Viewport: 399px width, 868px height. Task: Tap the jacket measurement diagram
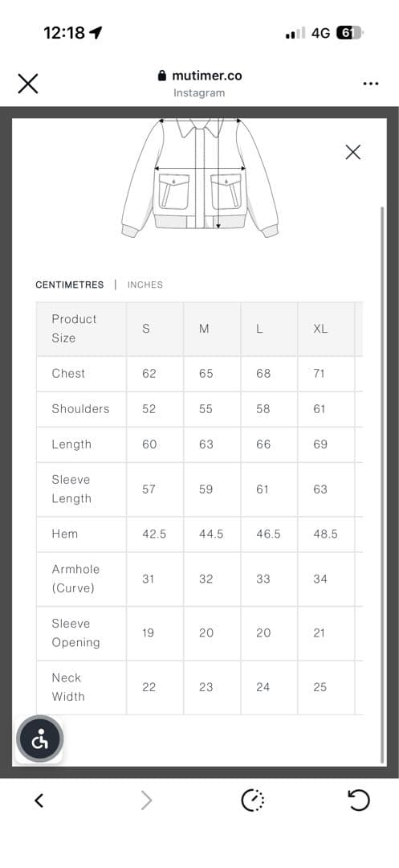[x=199, y=178]
